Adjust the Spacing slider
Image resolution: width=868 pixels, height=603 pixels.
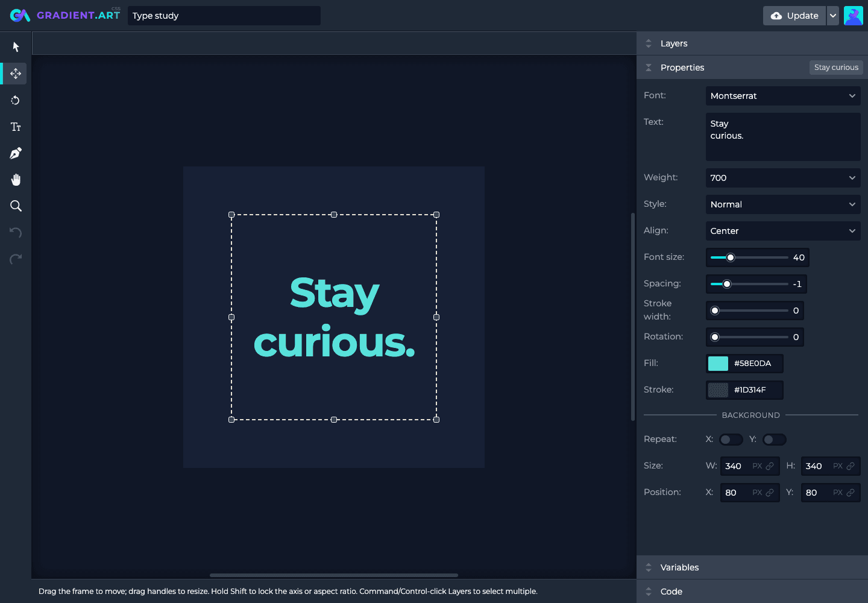tap(749, 284)
